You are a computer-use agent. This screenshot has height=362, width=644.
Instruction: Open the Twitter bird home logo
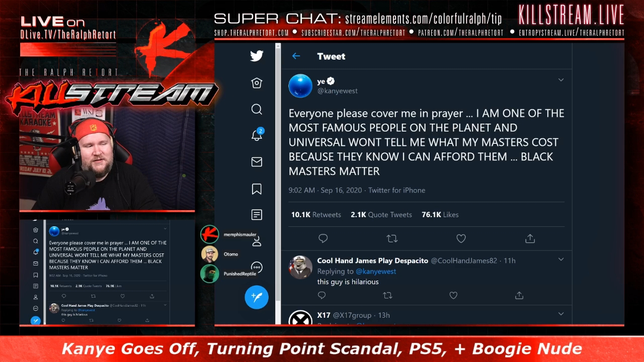coord(257,56)
